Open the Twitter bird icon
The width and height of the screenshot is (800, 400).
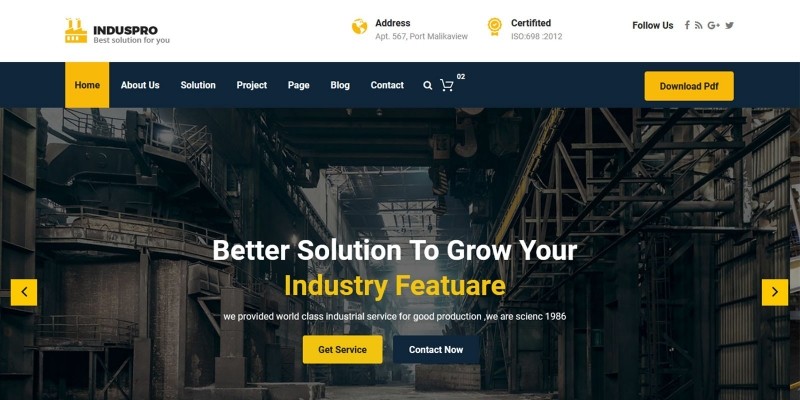click(x=730, y=26)
